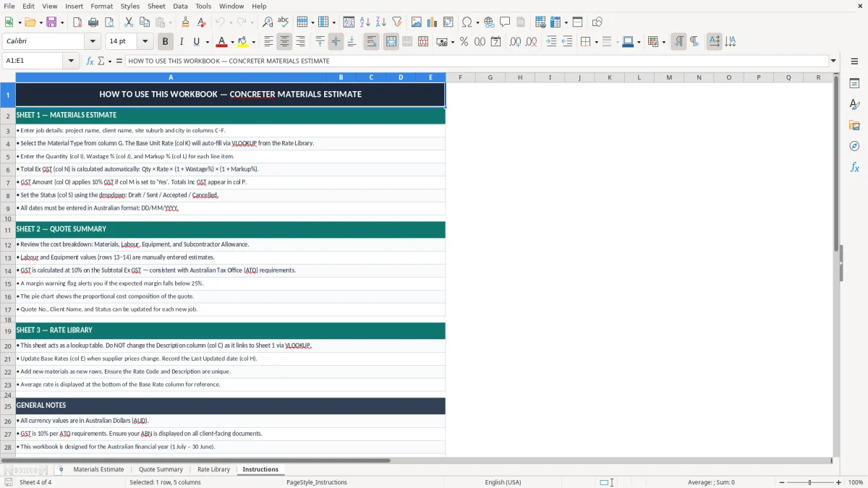Image resolution: width=868 pixels, height=488 pixels.
Task: Toggle Bold formatting
Action: 166,42
